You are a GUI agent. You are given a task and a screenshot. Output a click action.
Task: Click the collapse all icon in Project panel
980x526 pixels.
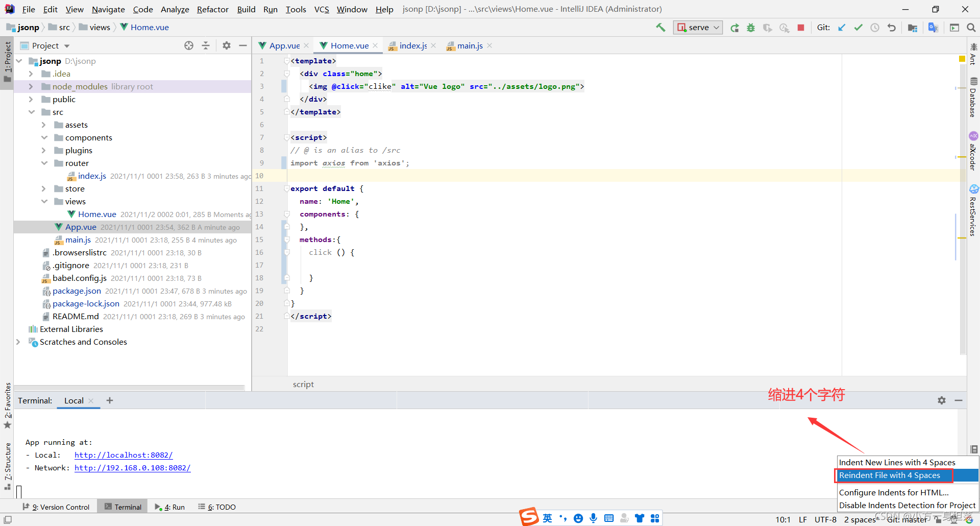(x=206, y=45)
